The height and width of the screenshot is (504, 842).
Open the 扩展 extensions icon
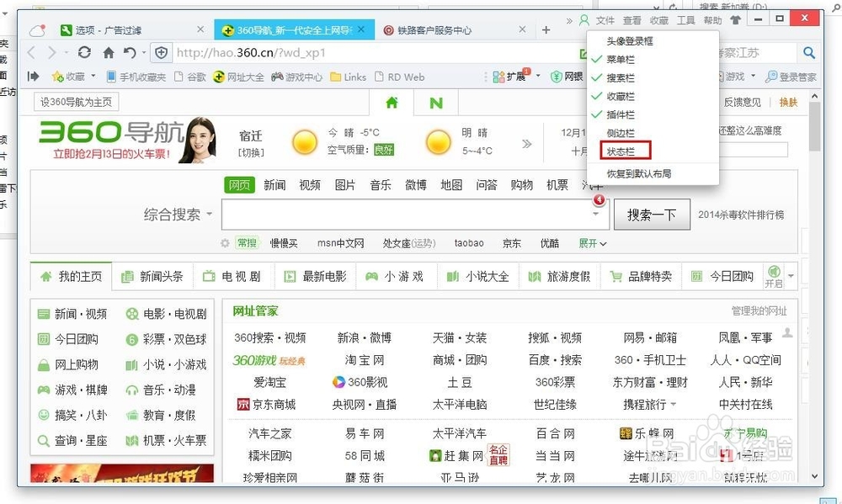click(509, 77)
